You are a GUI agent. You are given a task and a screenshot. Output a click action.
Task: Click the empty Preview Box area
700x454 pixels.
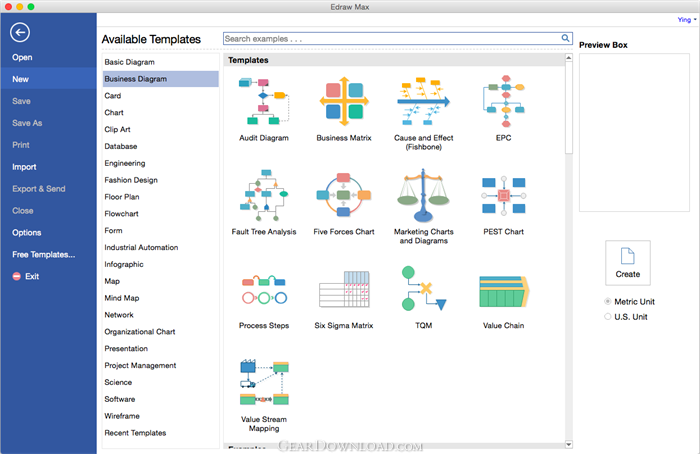pyautogui.click(x=634, y=133)
